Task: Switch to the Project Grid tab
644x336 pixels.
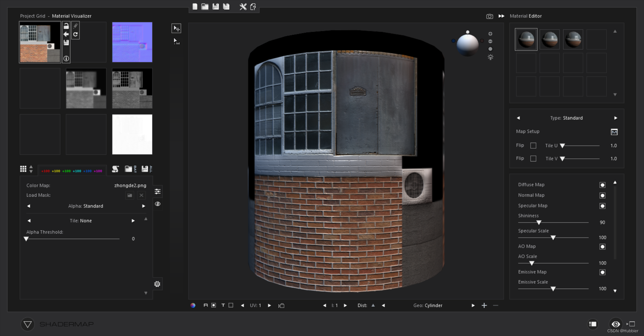Action: (x=33, y=16)
